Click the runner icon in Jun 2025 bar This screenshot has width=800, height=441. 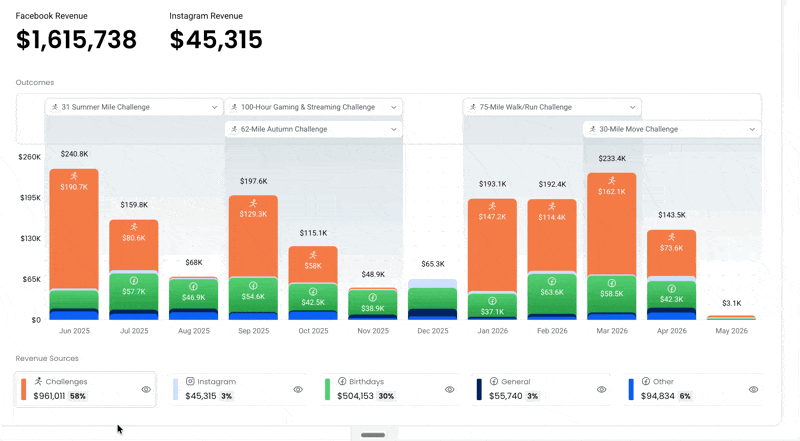pos(74,176)
